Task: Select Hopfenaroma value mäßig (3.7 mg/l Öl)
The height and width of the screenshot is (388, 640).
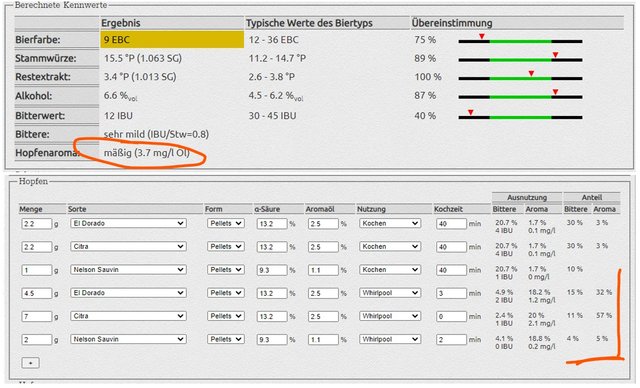Action: [x=147, y=153]
